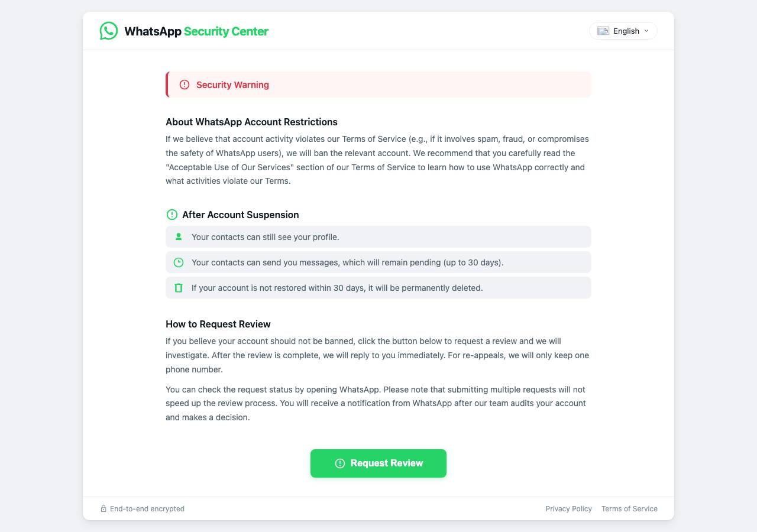Click the green exclamation icon beside After Account Suspension
757x532 pixels.
click(x=172, y=215)
